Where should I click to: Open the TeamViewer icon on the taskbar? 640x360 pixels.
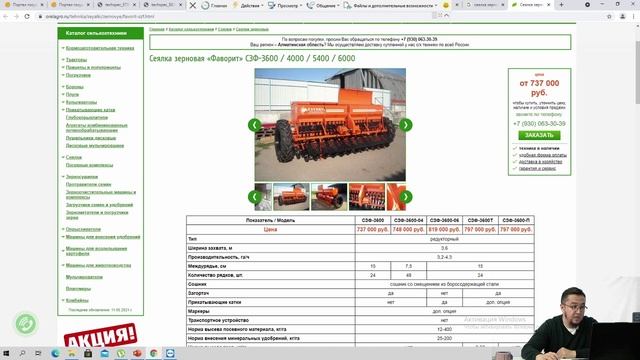(x=170, y=353)
